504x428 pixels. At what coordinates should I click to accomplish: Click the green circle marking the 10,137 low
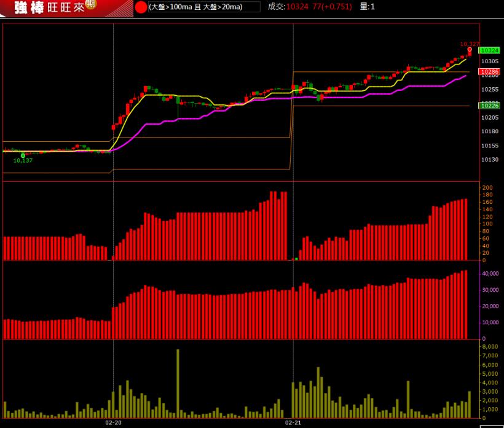(x=23, y=156)
